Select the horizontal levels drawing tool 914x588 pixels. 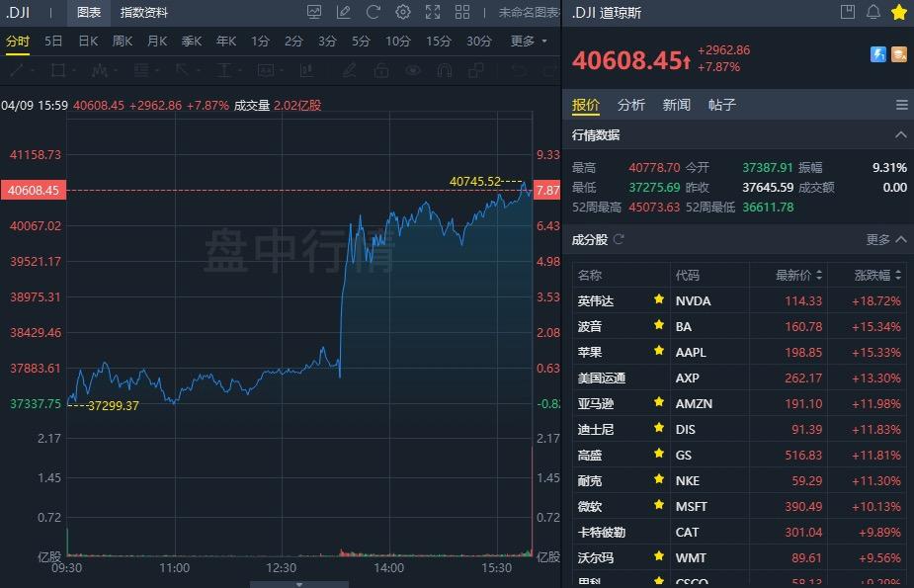[x=141, y=70]
